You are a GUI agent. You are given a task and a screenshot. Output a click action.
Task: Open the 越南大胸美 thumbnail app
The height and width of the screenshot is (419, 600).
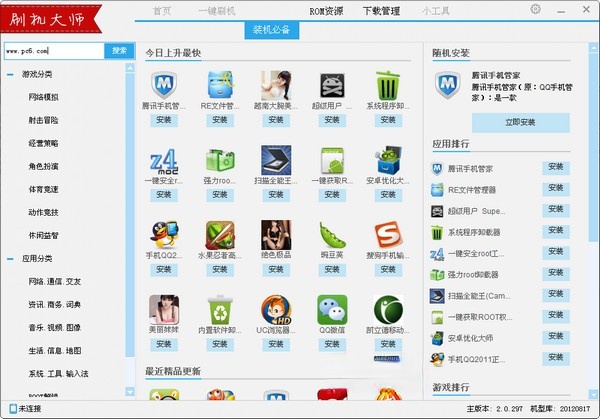tap(276, 85)
